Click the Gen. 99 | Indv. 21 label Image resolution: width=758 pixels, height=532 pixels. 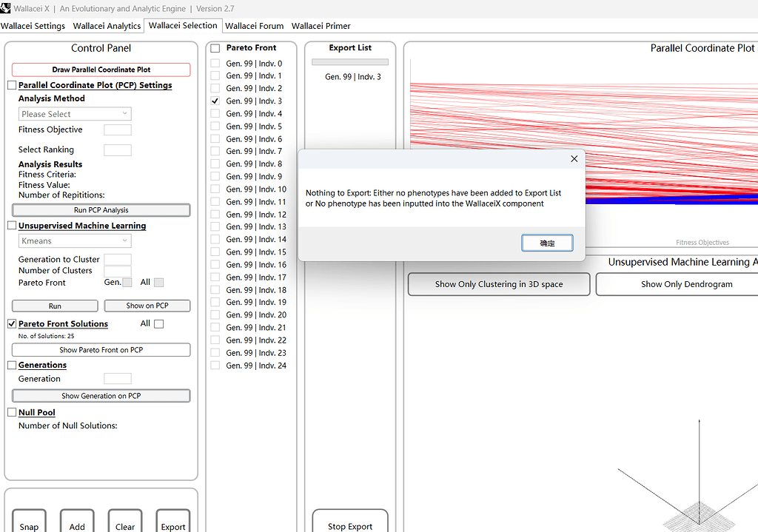coord(256,328)
